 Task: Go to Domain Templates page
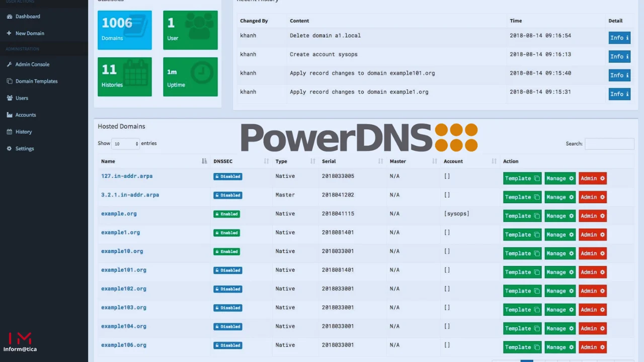[36, 81]
